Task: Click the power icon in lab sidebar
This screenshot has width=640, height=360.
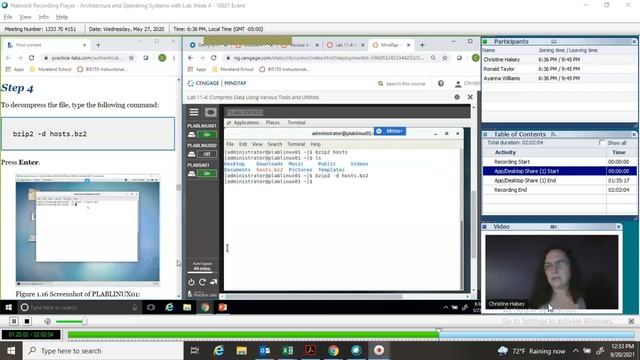Action: pos(191,282)
